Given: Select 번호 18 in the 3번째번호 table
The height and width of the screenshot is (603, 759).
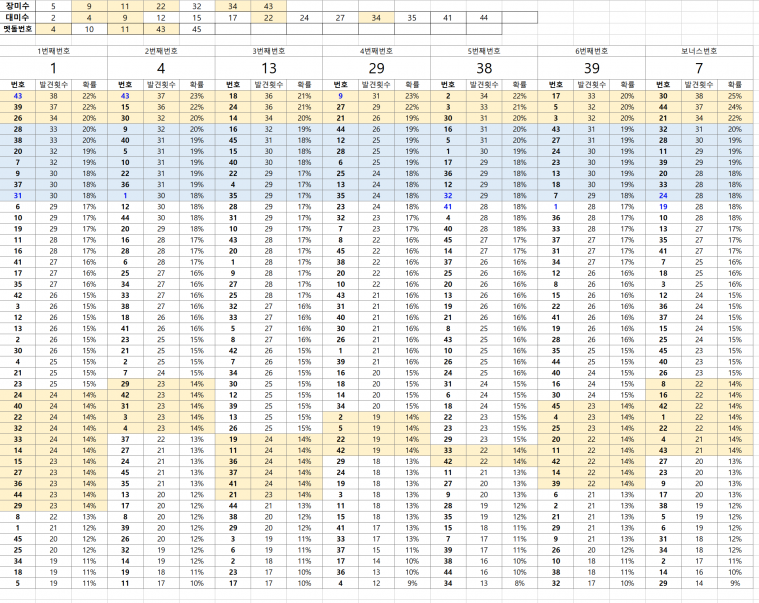Looking at the screenshot, I should click(x=233, y=96).
